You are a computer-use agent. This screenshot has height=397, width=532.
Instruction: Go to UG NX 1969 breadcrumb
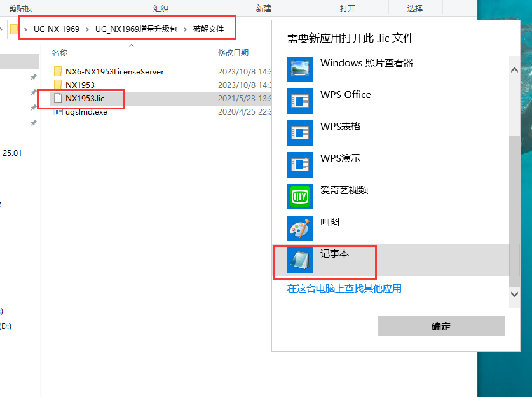pyautogui.click(x=57, y=29)
